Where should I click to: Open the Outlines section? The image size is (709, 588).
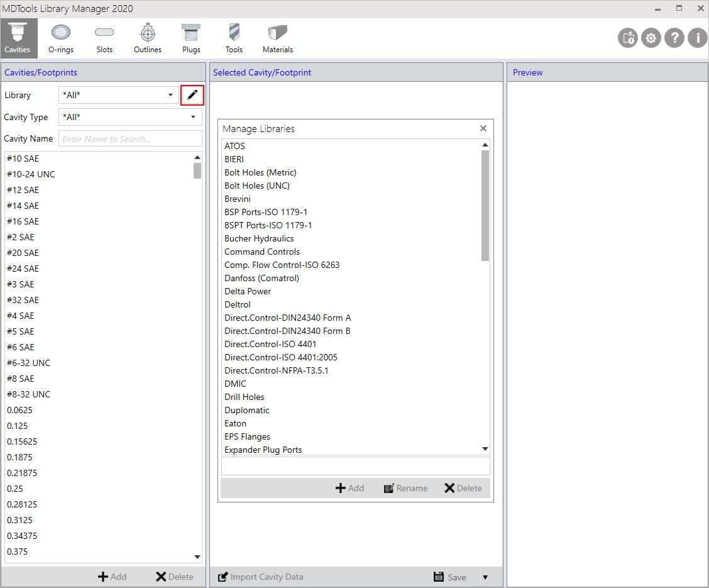pos(147,36)
